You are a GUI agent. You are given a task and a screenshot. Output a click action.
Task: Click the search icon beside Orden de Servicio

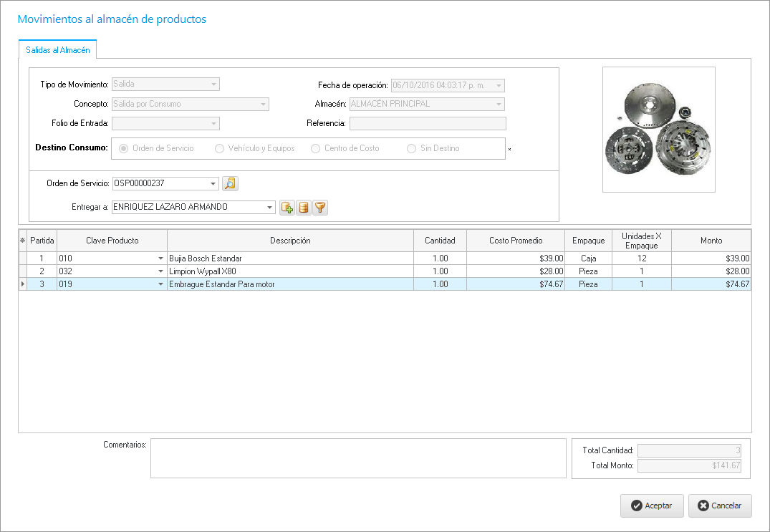coord(230,183)
